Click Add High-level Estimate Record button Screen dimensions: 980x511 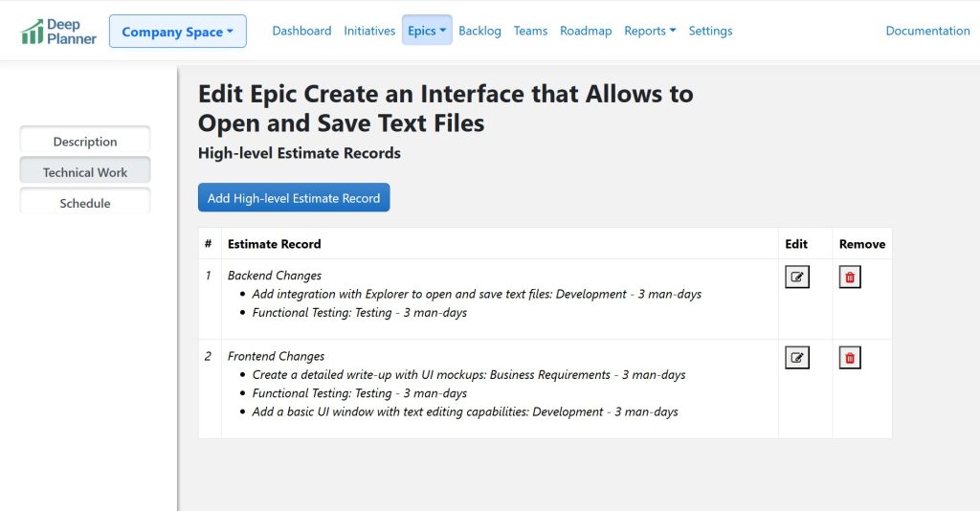tap(294, 198)
